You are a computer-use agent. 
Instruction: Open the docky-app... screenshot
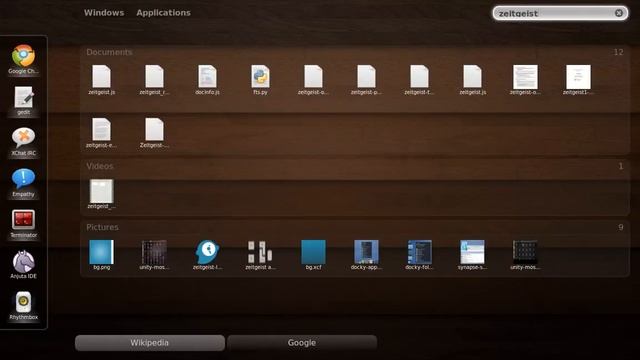click(x=366, y=255)
